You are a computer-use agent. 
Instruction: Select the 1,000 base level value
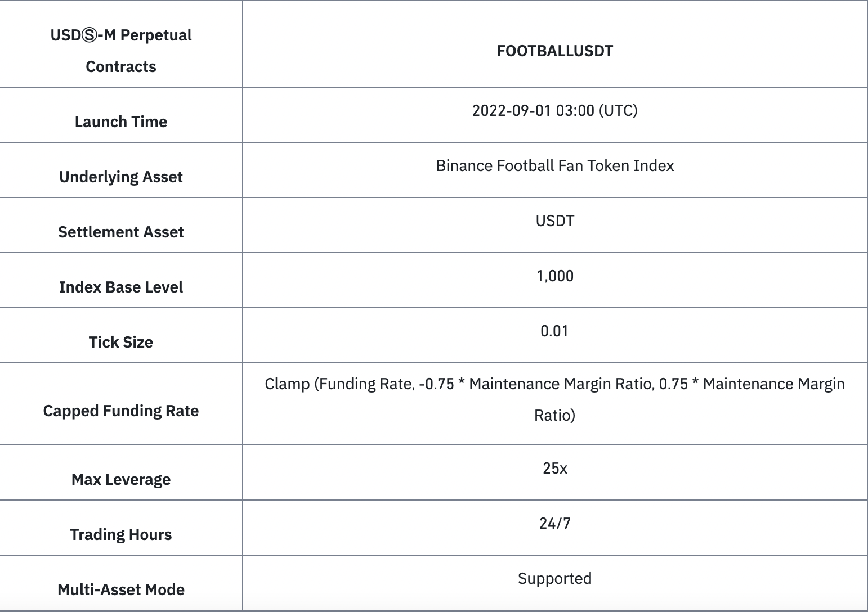pos(554,276)
